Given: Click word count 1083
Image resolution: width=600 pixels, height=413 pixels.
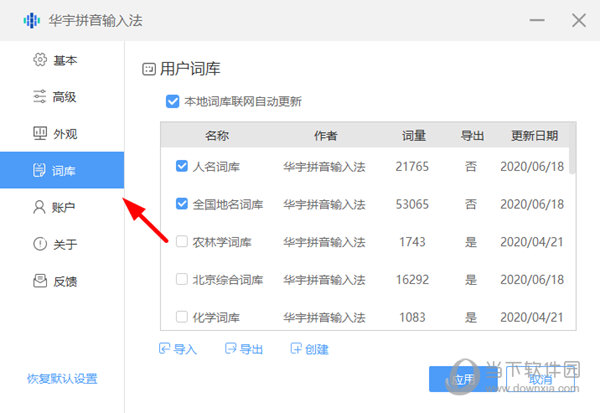Looking at the screenshot, I should (x=412, y=317).
